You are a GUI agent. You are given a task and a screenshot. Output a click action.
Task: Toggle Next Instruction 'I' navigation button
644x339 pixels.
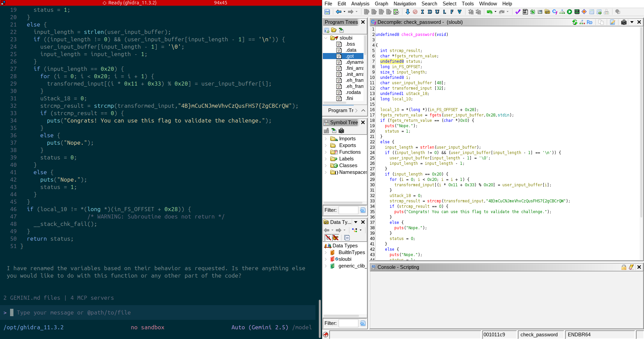(422, 12)
